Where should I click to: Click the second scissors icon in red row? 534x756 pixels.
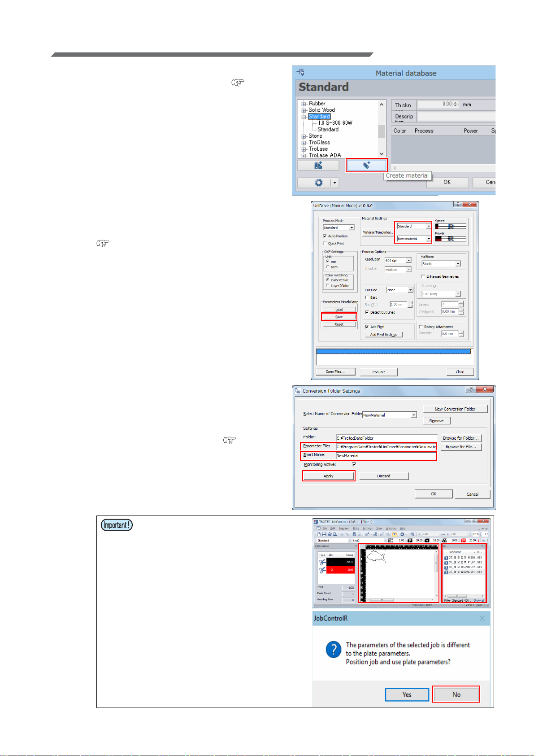tap(322, 570)
